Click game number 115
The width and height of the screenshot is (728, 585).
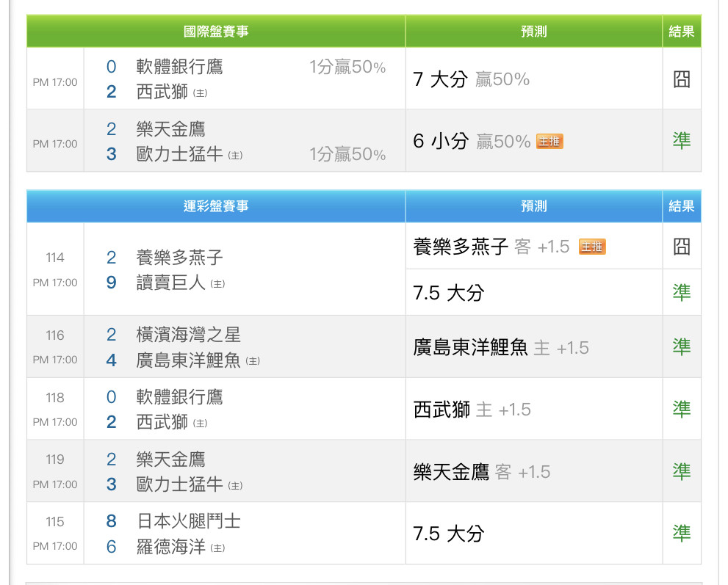tap(55, 522)
